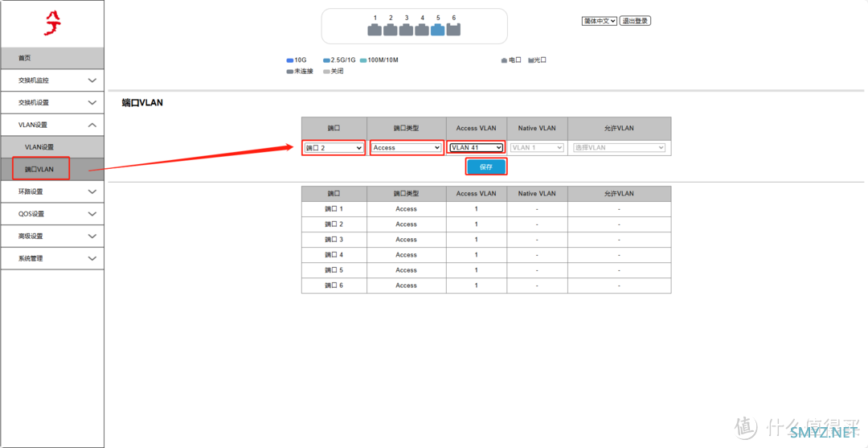Click the 100M/10M legend color marker

(x=363, y=60)
